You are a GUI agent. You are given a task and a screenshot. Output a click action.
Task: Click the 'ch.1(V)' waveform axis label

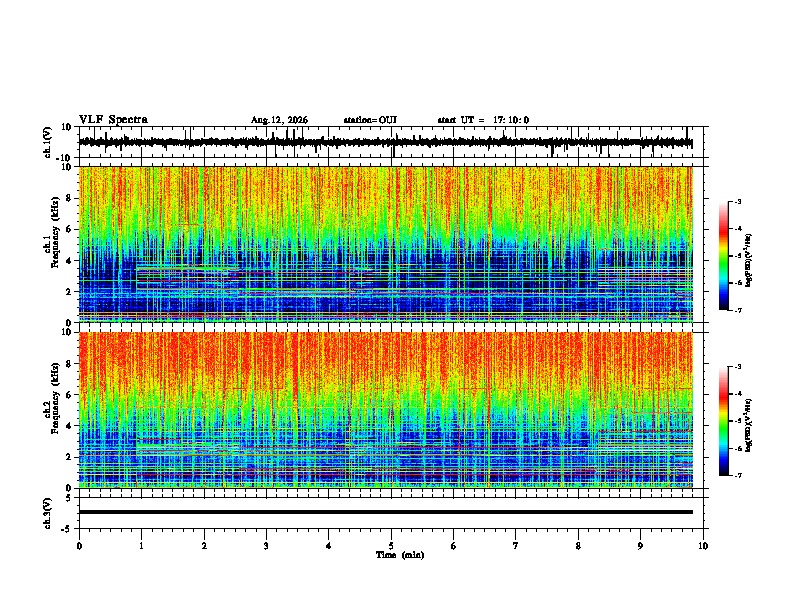[x=48, y=142]
